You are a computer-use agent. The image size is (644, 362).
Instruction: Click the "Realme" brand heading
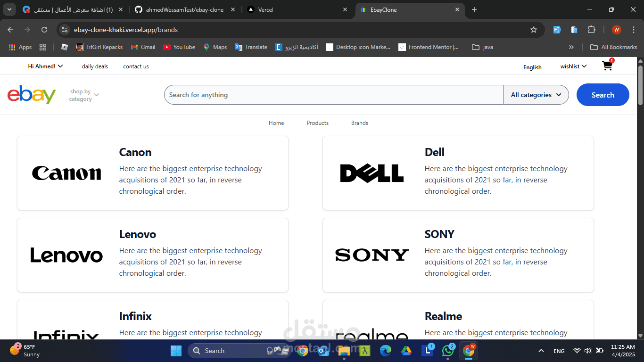click(x=443, y=316)
